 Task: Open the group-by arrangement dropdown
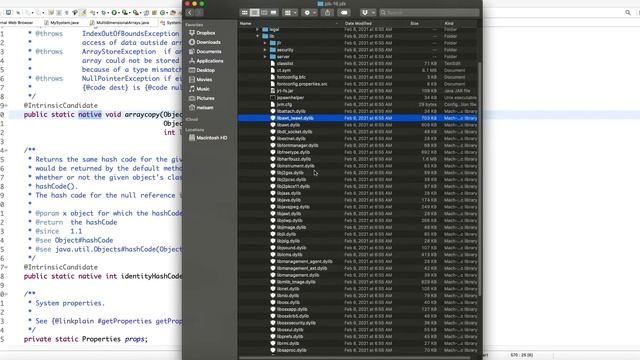pyautogui.click(x=290, y=13)
